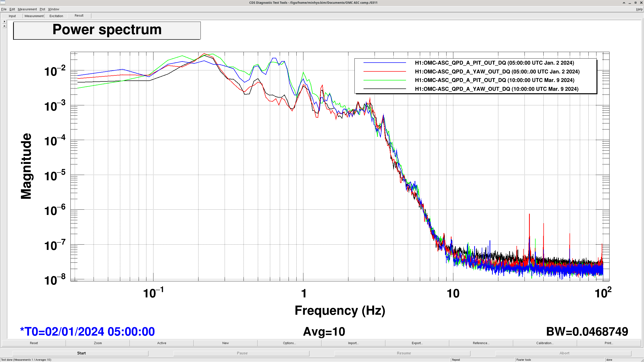The width and height of the screenshot is (644, 362).
Task: Click the up-arrow collapse button beside the plot
Action: [x=4, y=26]
